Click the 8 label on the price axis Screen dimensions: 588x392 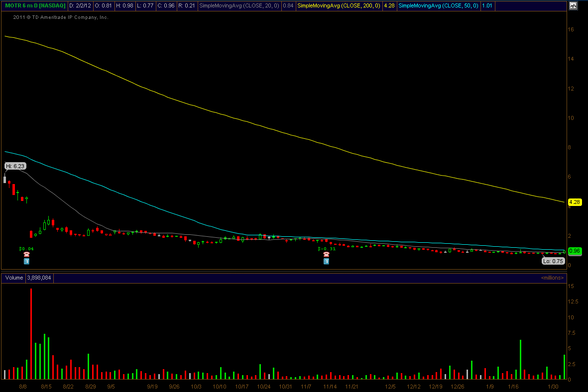click(x=569, y=147)
